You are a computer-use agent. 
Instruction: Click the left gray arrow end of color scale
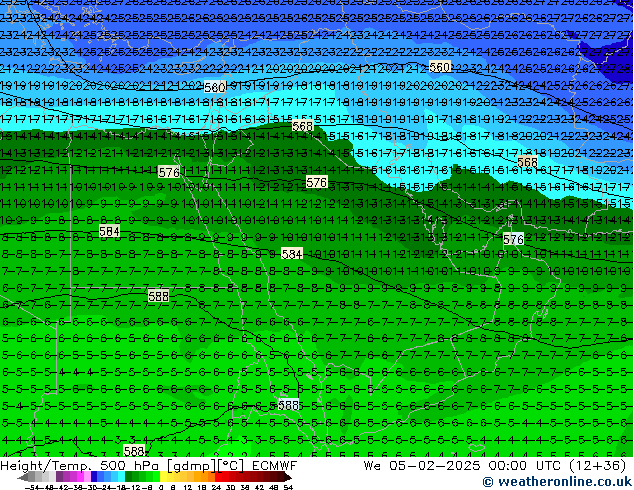coord(22,477)
